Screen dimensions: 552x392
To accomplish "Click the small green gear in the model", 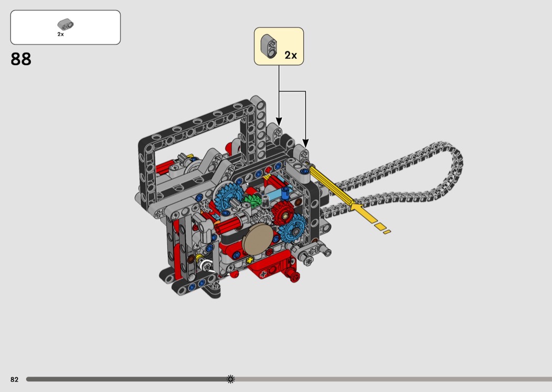I will (x=253, y=202).
